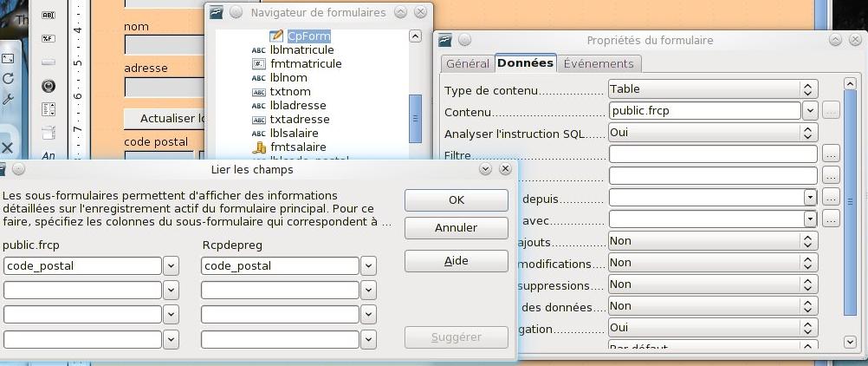Select lblsalaire in the form navigator
Image resolution: width=868 pixels, height=366 pixels.
tap(294, 133)
